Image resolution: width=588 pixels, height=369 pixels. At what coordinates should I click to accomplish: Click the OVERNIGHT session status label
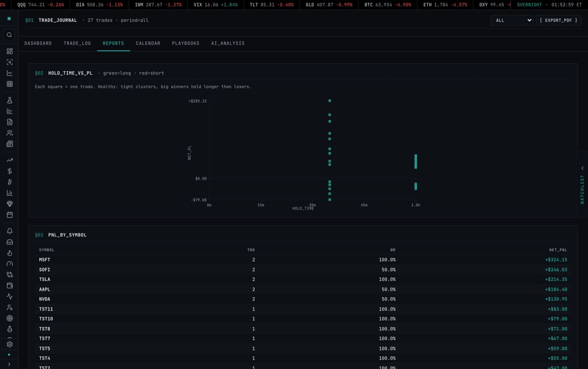(x=529, y=5)
